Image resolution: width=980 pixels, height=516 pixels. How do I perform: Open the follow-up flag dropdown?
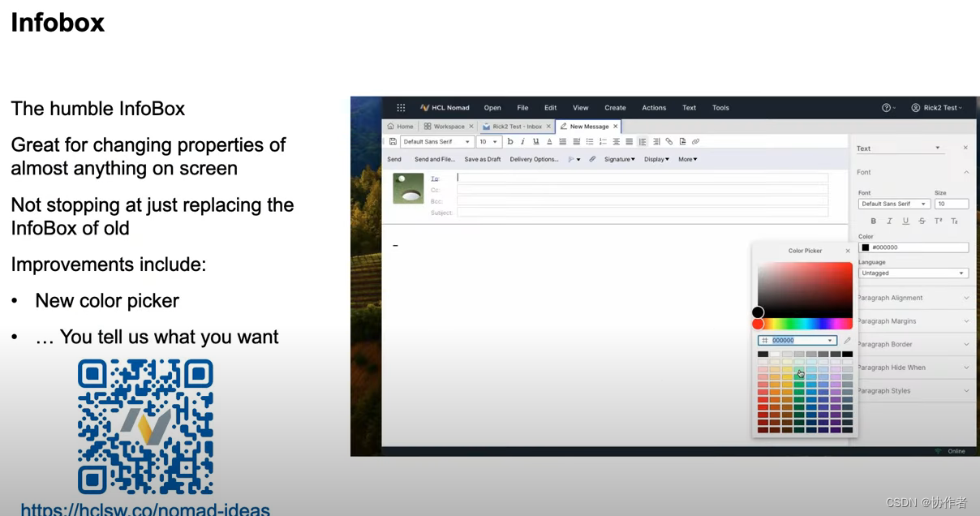click(x=574, y=160)
